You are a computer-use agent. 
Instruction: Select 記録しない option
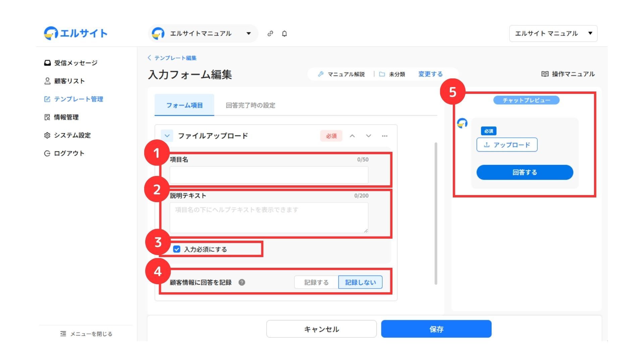[360, 282]
